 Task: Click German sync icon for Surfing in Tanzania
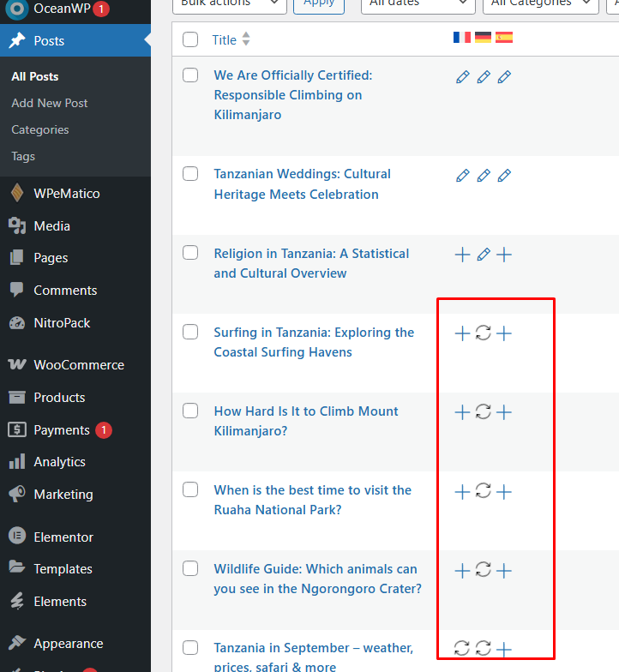pyautogui.click(x=483, y=333)
